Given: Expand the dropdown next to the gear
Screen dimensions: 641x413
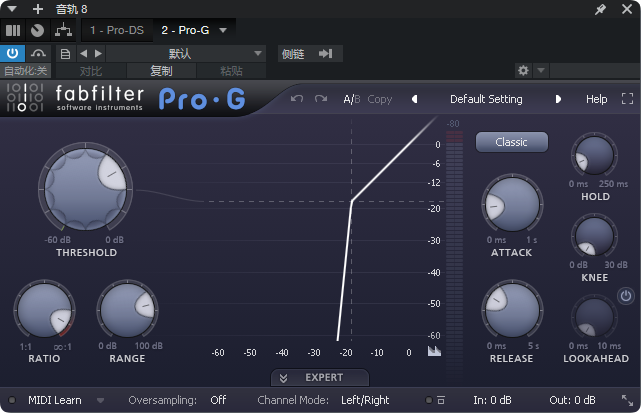Looking at the screenshot, I should (541, 70).
